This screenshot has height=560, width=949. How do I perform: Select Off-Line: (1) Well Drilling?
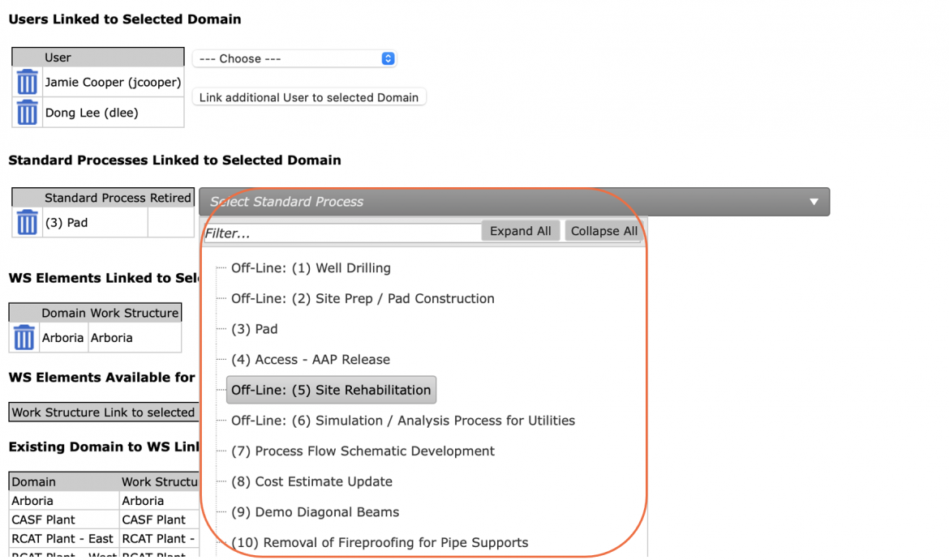(x=311, y=268)
